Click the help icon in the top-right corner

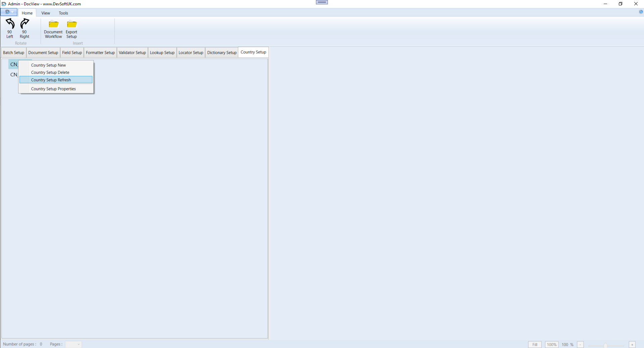641,12
